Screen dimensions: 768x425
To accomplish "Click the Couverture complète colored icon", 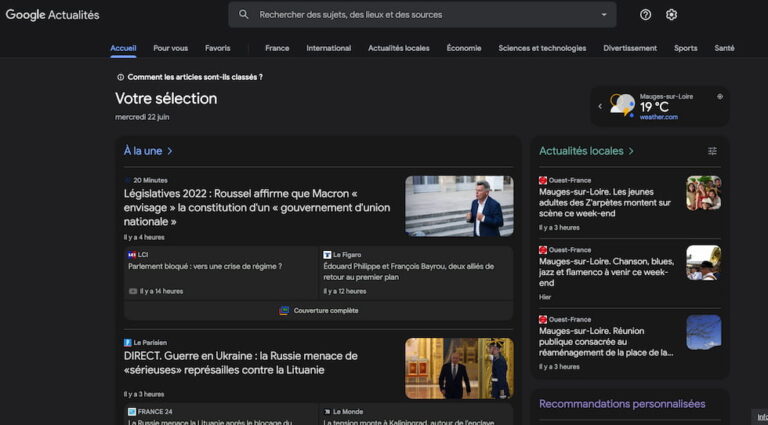I will click(x=284, y=310).
